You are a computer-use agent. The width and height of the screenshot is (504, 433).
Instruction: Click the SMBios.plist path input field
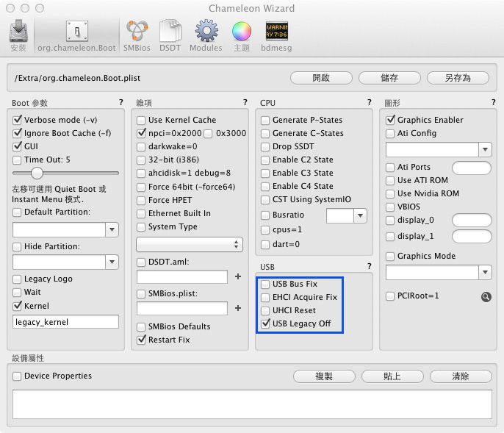point(182,308)
